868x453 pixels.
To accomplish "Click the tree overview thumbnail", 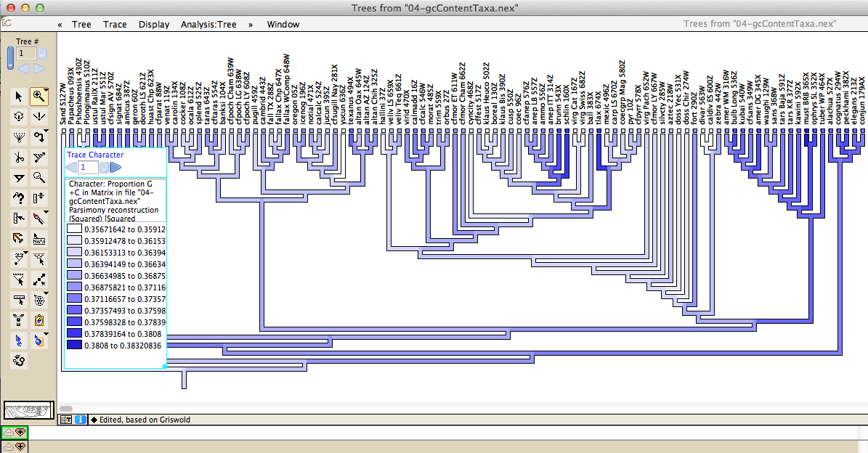I will click(29, 410).
